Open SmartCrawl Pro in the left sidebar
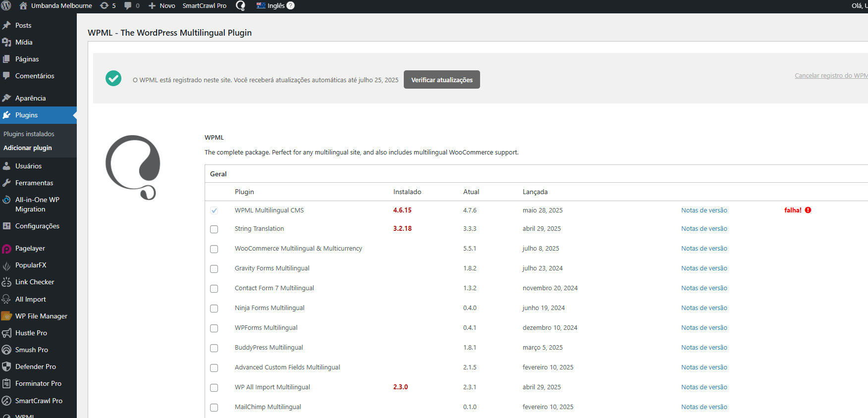Viewport: 868px width, 418px height. [x=38, y=401]
